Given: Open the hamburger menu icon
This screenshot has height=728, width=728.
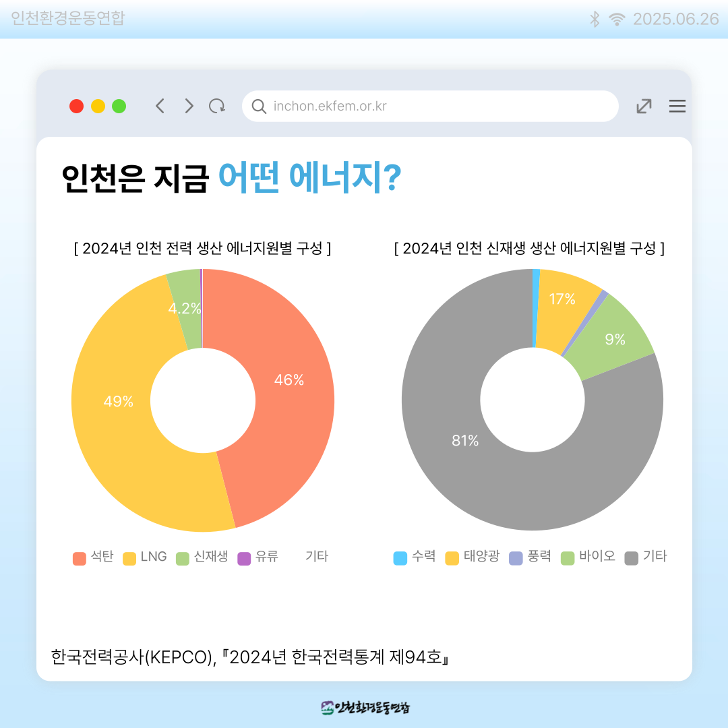Looking at the screenshot, I should click(677, 106).
